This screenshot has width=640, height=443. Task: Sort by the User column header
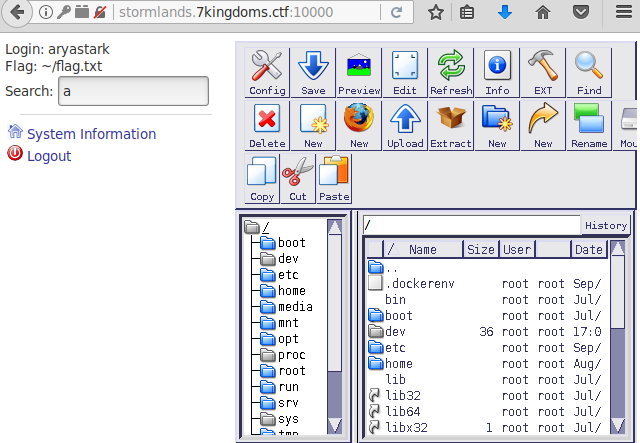pyautogui.click(x=517, y=249)
